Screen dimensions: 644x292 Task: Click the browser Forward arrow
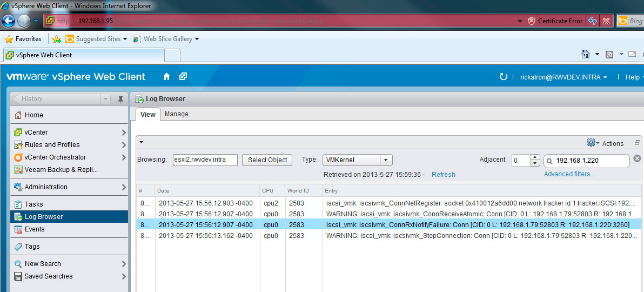pyautogui.click(x=24, y=21)
